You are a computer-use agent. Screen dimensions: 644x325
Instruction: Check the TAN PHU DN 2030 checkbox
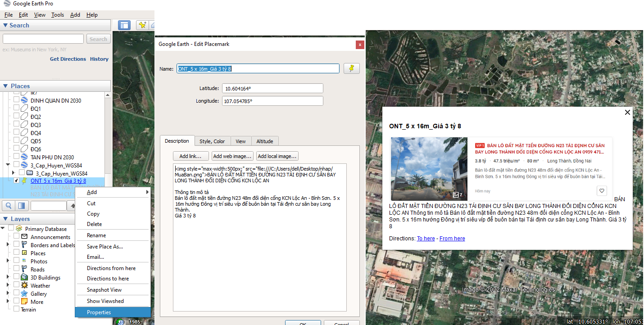(17, 158)
